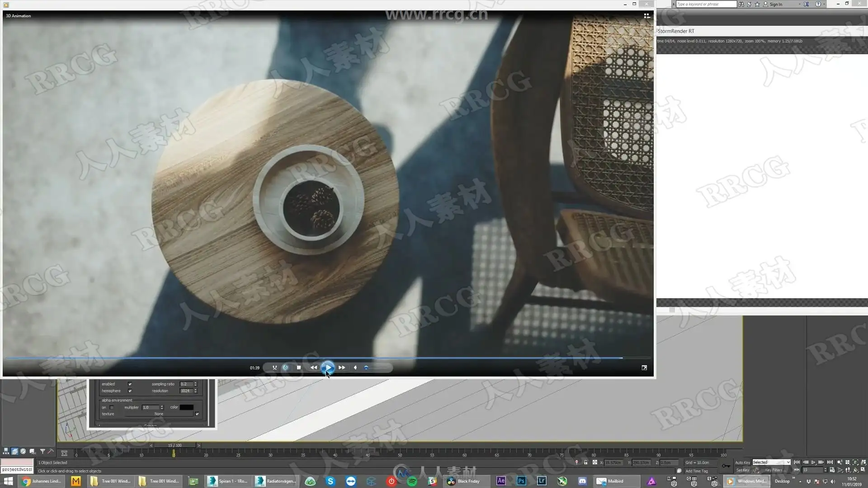Step to next frame in 3ds Max
Screen dimensions: 868x488
(821, 462)
